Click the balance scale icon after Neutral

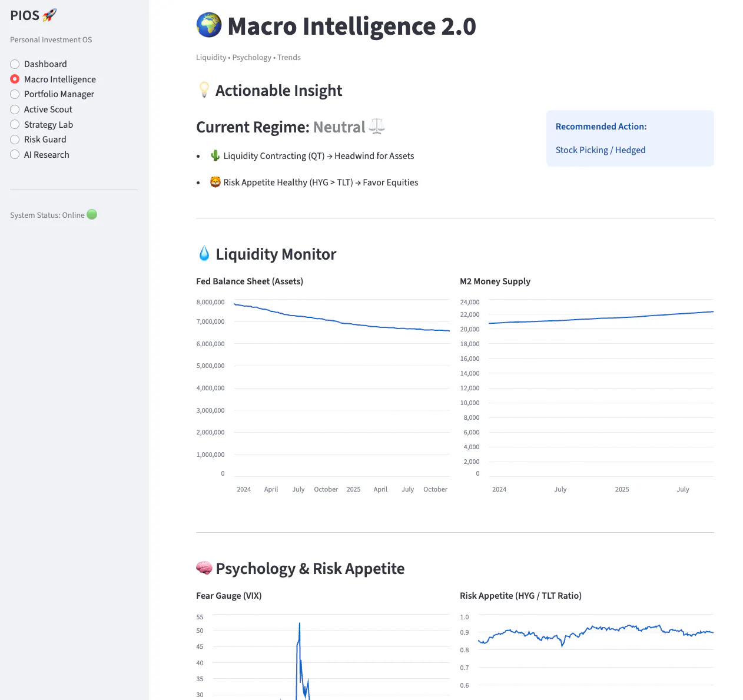coord(377,127)
